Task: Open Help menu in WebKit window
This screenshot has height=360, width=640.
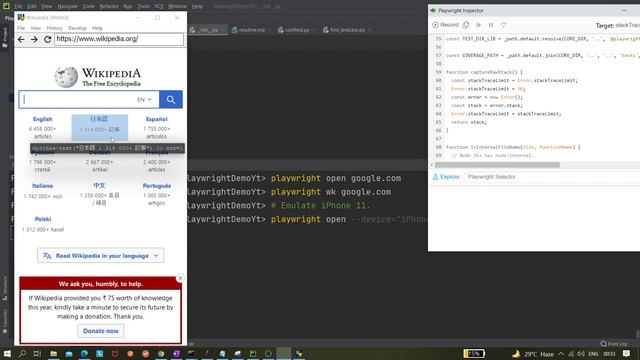Action: tap(97, 28)
